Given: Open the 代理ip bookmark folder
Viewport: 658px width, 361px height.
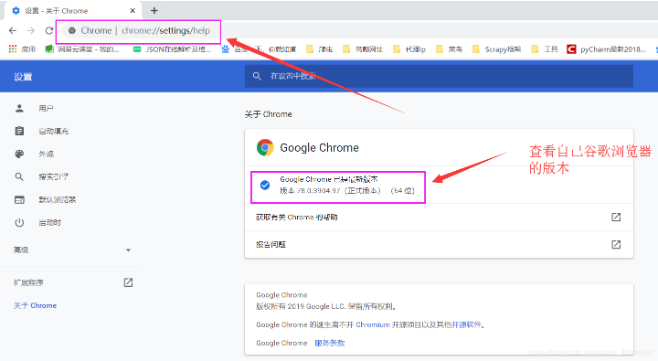Looking at the screenshot, I should pos(409,49).
